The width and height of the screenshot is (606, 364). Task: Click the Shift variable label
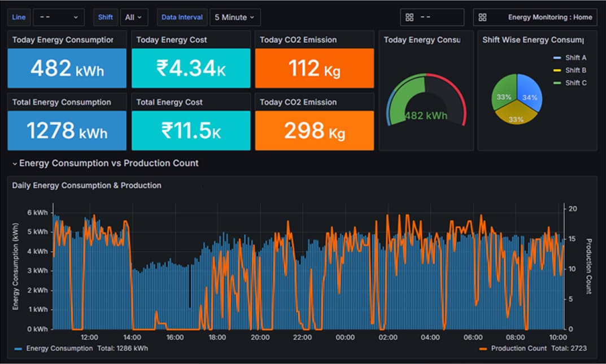point(105,17)
